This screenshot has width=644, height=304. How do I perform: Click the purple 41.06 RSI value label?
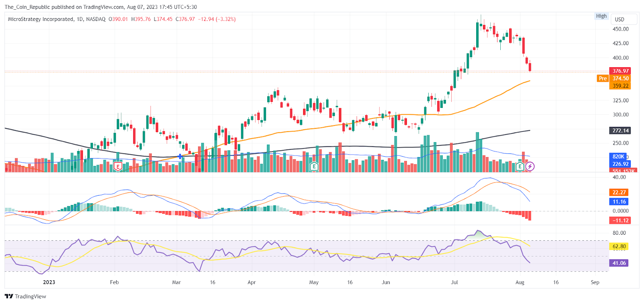point(619,263)
